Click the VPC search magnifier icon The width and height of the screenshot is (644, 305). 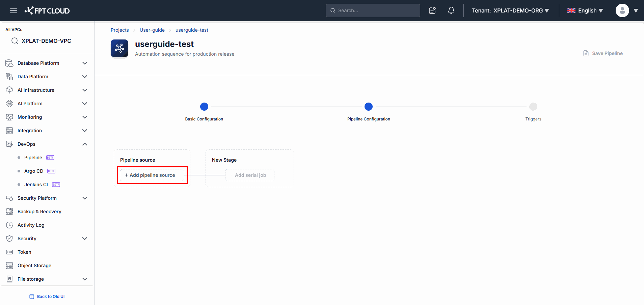[15, 41]
